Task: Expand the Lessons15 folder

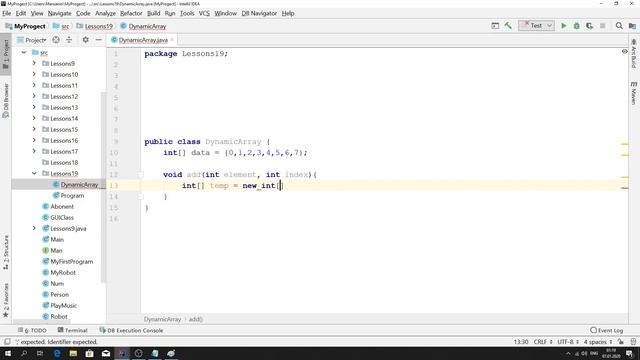Action: [x=34, y=129]
